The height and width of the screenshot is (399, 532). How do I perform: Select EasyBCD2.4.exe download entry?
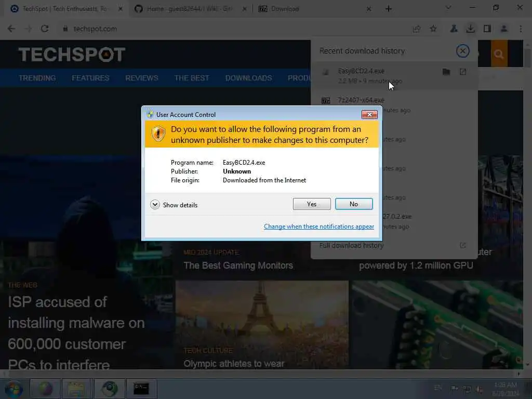click(394, 76)
